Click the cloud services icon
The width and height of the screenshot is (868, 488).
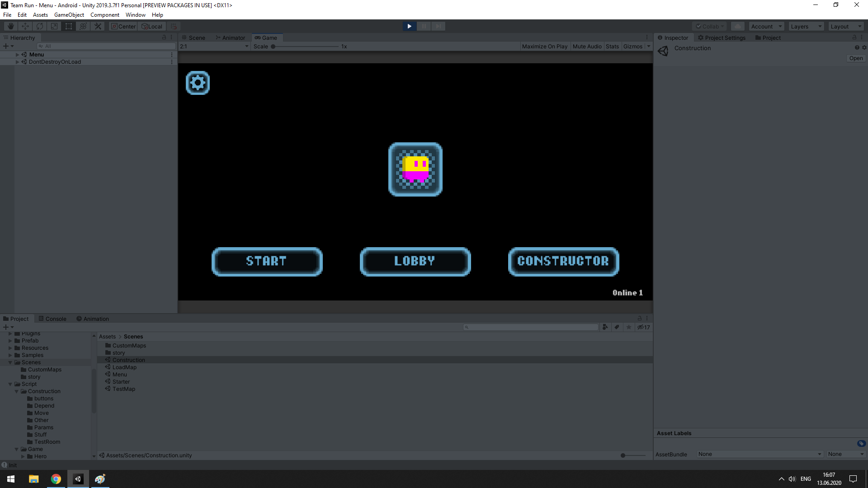pos(737,26)
